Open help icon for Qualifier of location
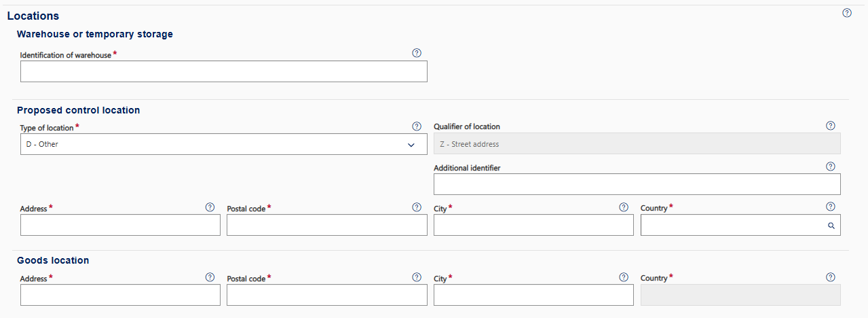This screenshot has height=318, width=868. coord(830,126)
